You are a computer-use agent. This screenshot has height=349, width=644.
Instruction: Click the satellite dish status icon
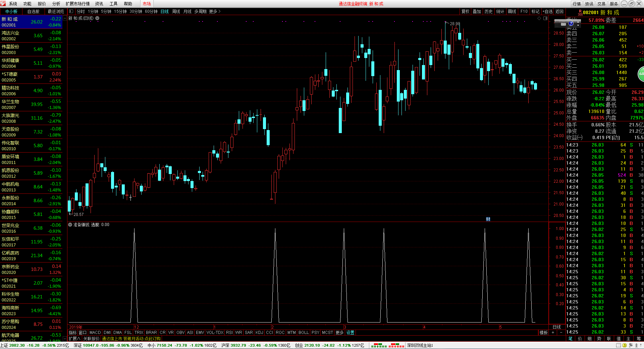point(631,345)
